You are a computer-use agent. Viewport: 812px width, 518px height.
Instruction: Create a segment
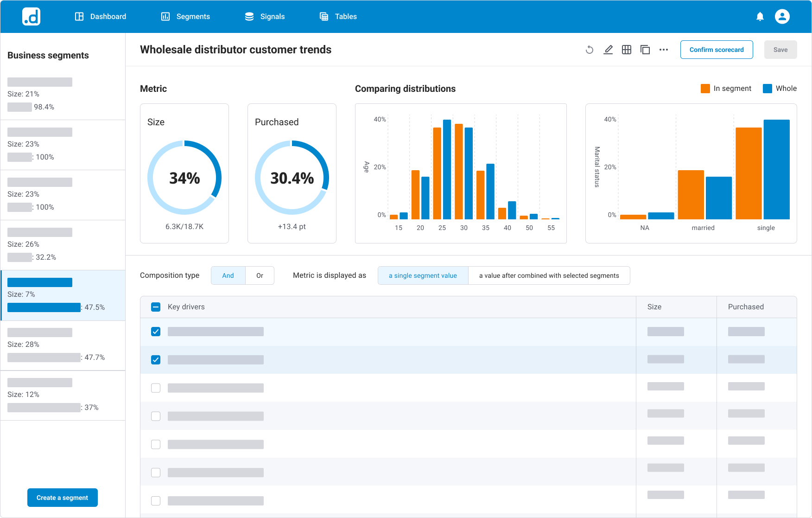point(63,498)
